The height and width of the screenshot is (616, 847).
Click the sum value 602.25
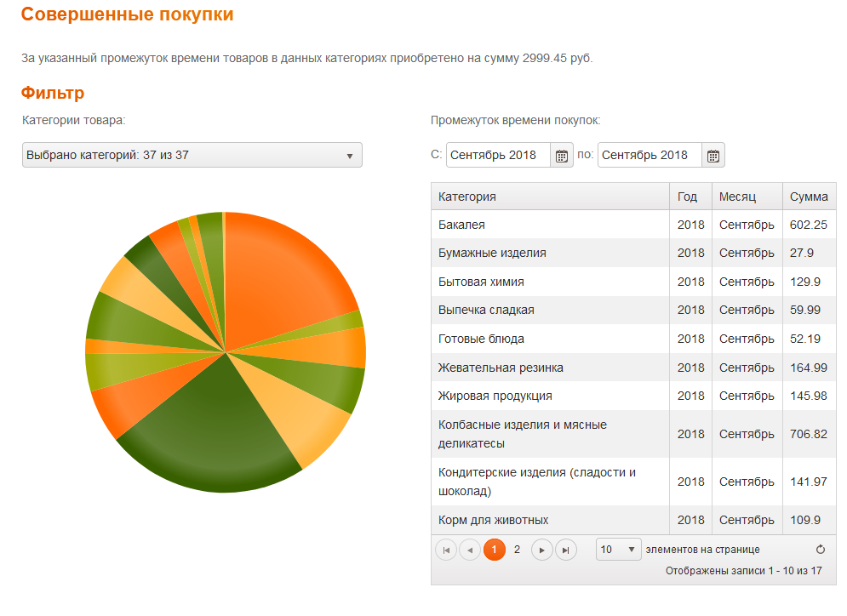pos(808,225)
